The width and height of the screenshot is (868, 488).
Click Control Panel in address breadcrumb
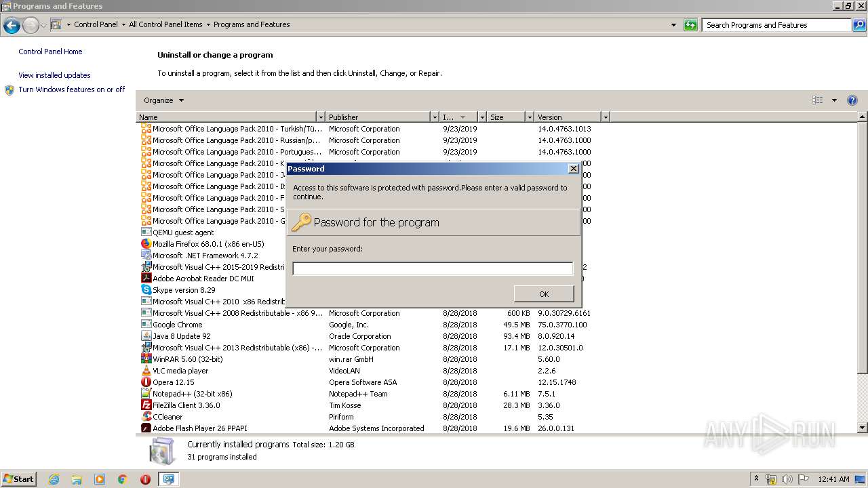(96, 24)
